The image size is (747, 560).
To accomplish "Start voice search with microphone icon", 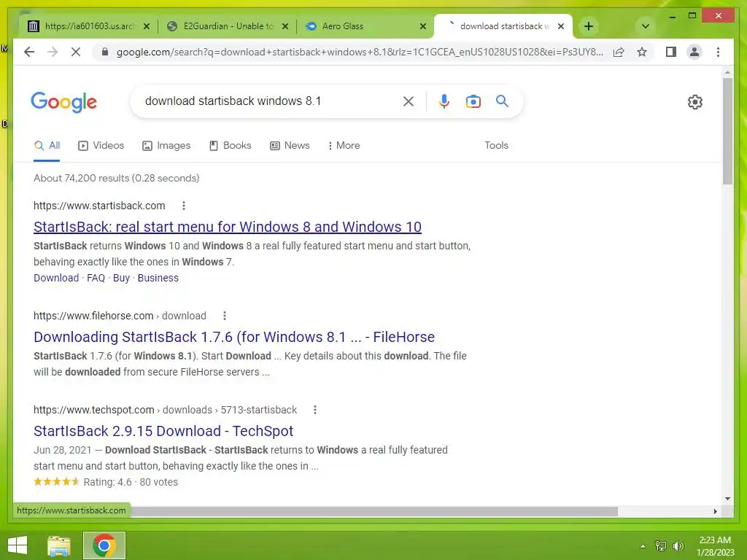I will coord(444,101).
